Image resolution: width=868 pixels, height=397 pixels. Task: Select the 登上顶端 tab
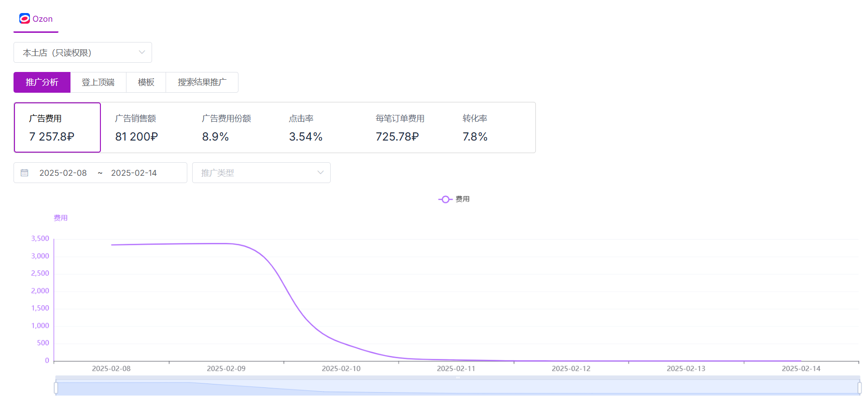coord(98,82)
